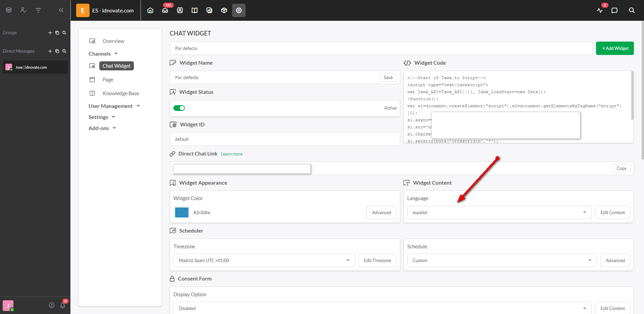Open the contacts icon in top bar
644x314 pixels.
coord(180,10)
